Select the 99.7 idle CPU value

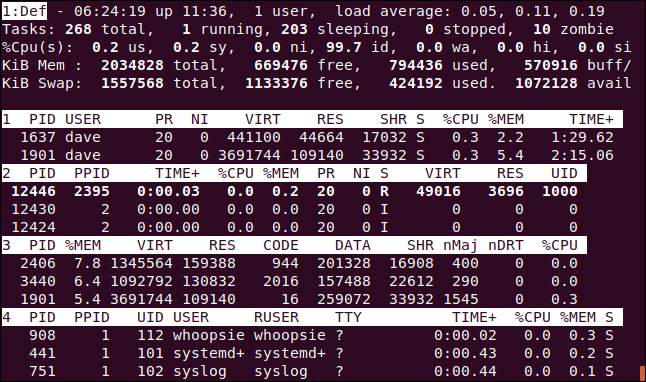pos(344,47)
